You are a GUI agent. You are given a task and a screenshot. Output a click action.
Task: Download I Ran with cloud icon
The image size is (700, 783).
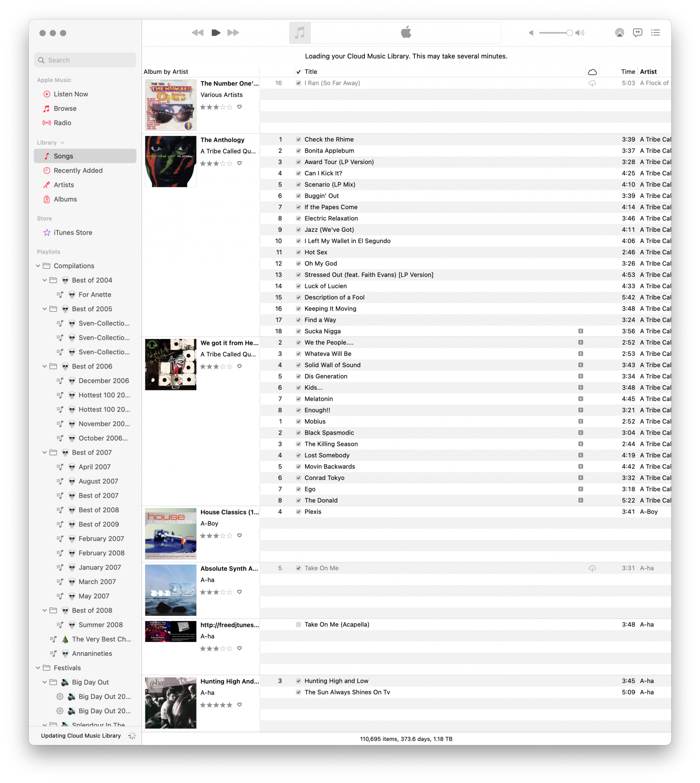pos(592,83)
